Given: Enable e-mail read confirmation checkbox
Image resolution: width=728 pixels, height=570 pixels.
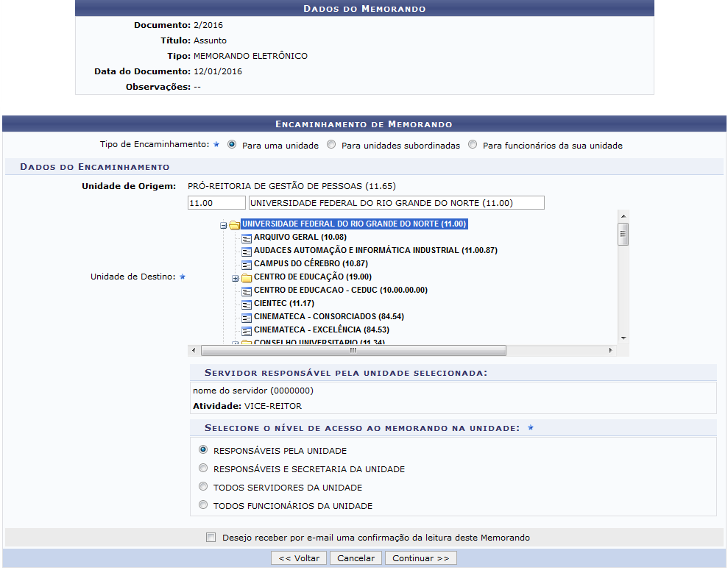Looking at the screenshot, I should (x=211, y=538).
